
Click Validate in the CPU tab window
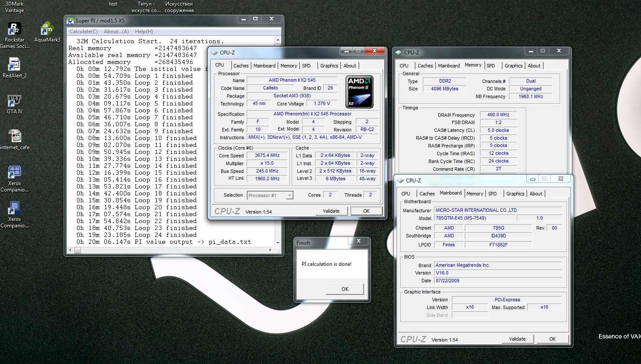pos(331,211)
